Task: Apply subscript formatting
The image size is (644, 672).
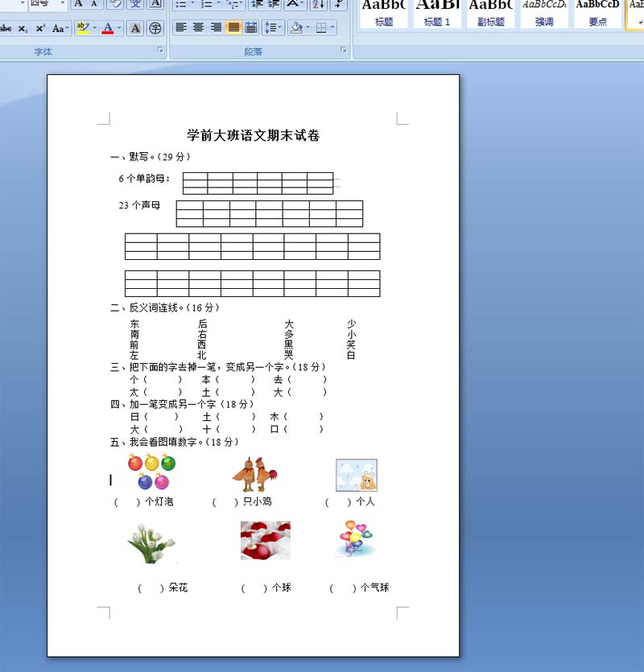Action: coord(23,28)
